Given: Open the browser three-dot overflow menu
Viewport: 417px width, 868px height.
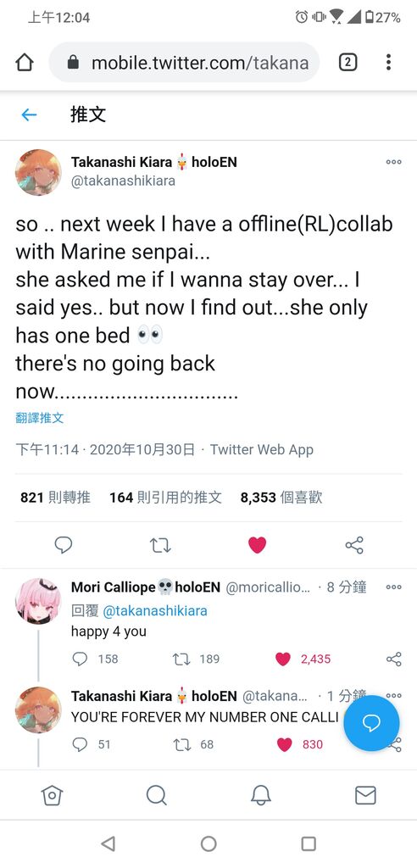Looking at the screenshot, I should (388, 62).
